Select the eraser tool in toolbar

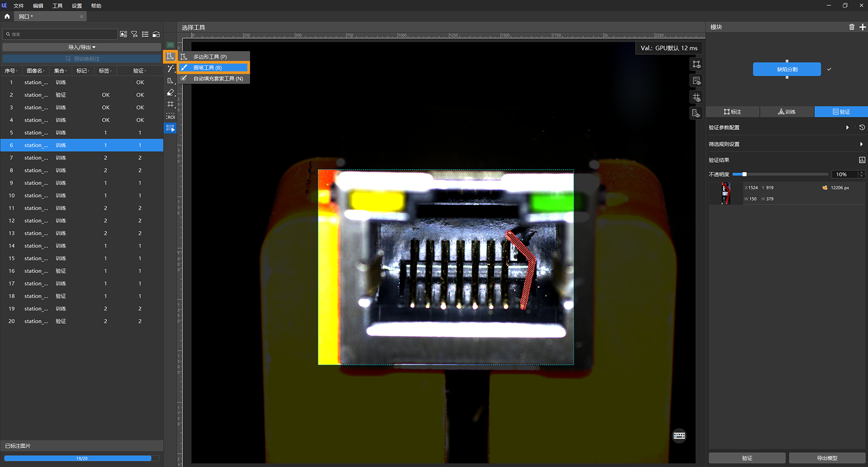(170, 92)
